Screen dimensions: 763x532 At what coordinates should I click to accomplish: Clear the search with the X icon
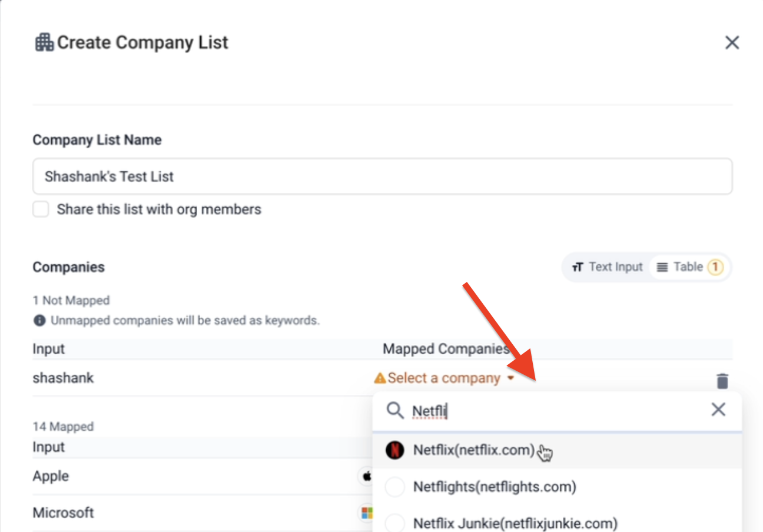click(x=718, y=410)
